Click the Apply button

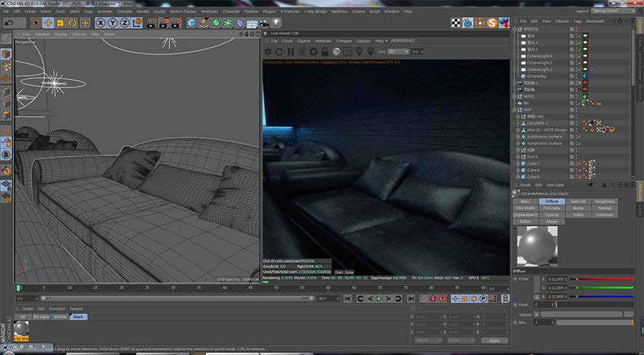(494, 341)
